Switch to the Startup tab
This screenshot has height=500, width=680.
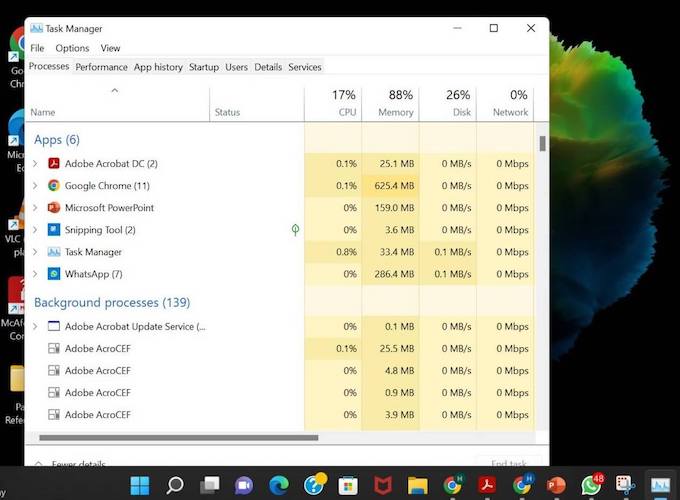[204, 67]
